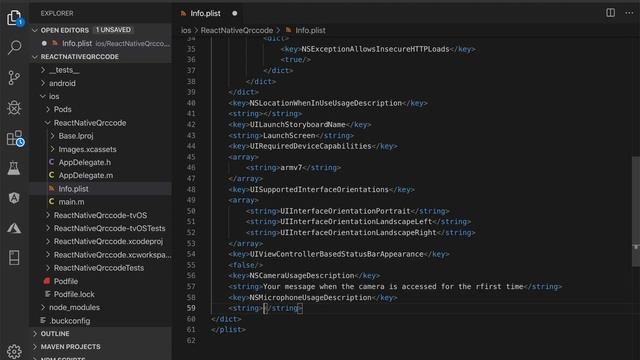Click the editor vertical scrollbar thumb

click(x=636, y=211)
